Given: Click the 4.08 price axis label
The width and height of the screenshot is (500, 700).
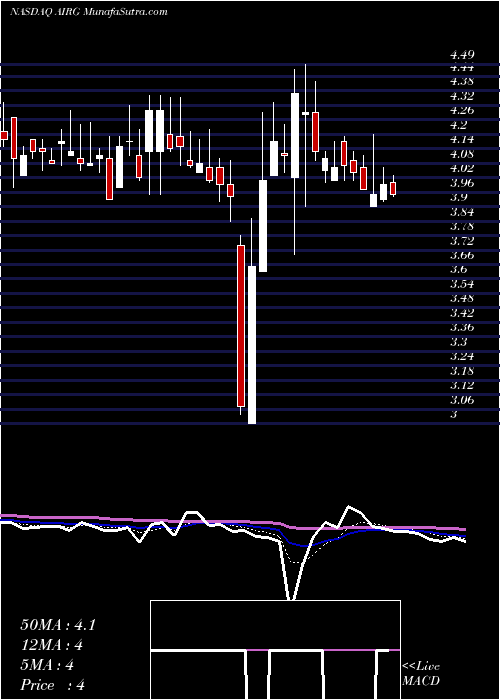Looking at the screenshot, I should (x=462, y=154).
